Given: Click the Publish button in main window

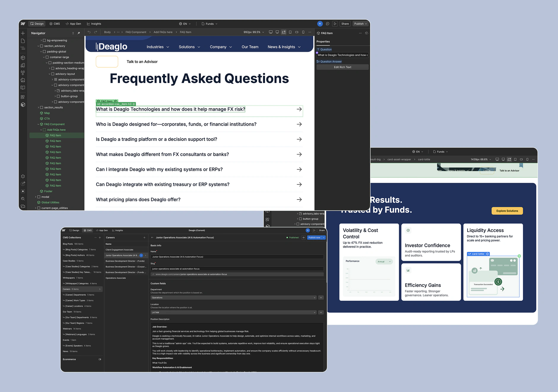Looking at the screenshot, I should coord(361,24).
